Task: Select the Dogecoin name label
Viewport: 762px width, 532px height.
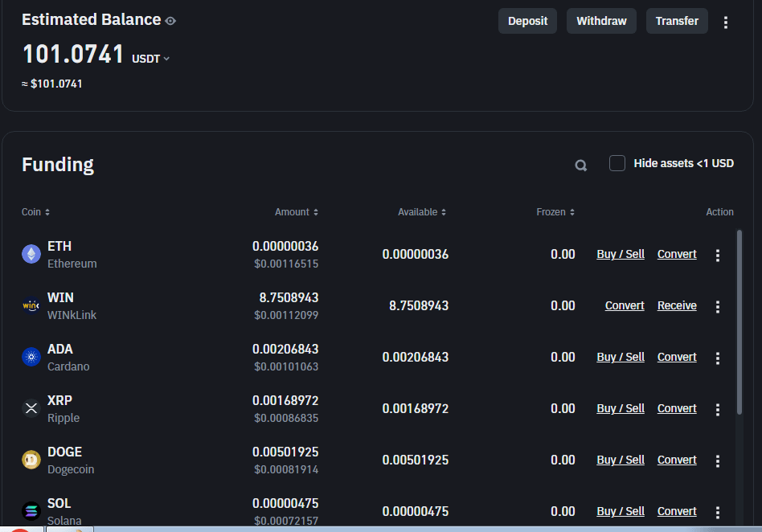Action: [71, 470]
